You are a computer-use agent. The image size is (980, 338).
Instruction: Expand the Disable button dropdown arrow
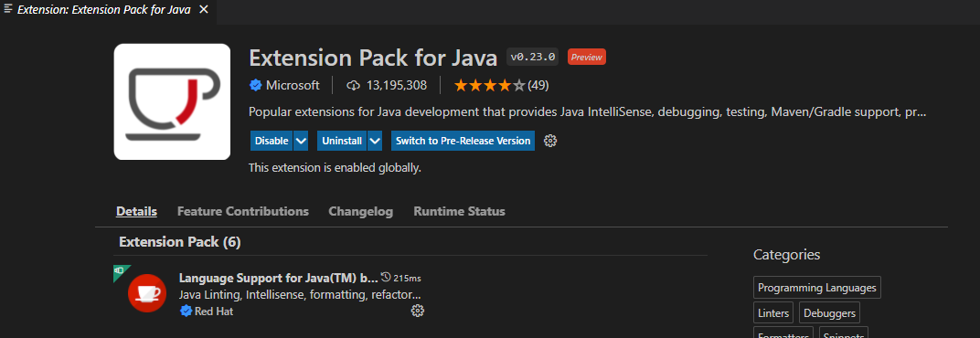(x=301, y=141)
